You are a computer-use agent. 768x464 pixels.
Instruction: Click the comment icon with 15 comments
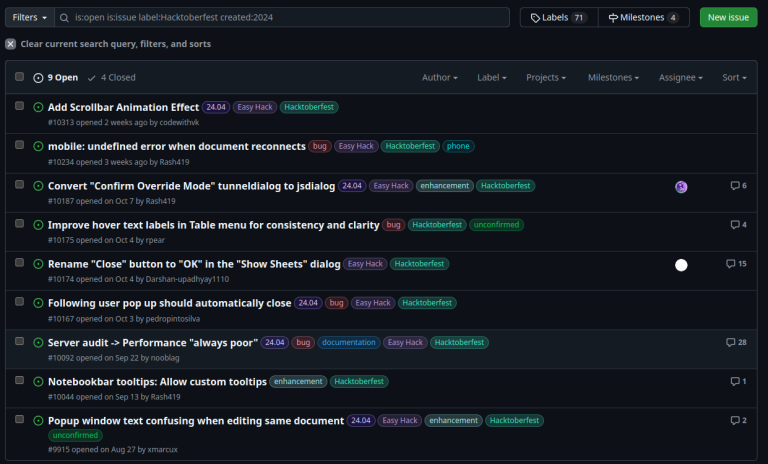coord(730,264)
